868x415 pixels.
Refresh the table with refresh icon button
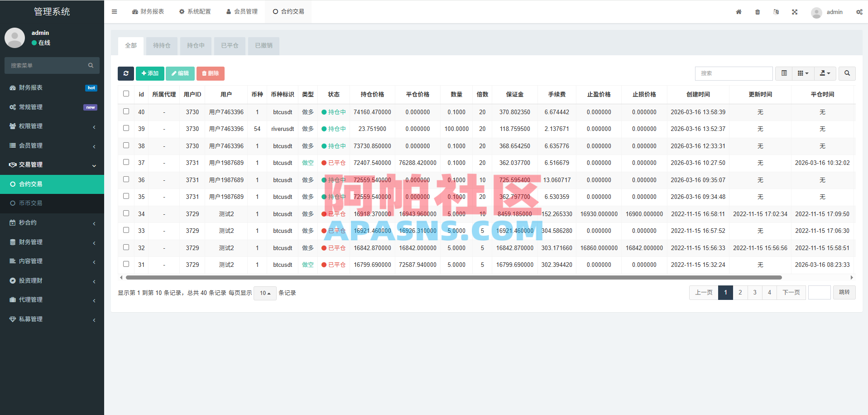[126, 73]
